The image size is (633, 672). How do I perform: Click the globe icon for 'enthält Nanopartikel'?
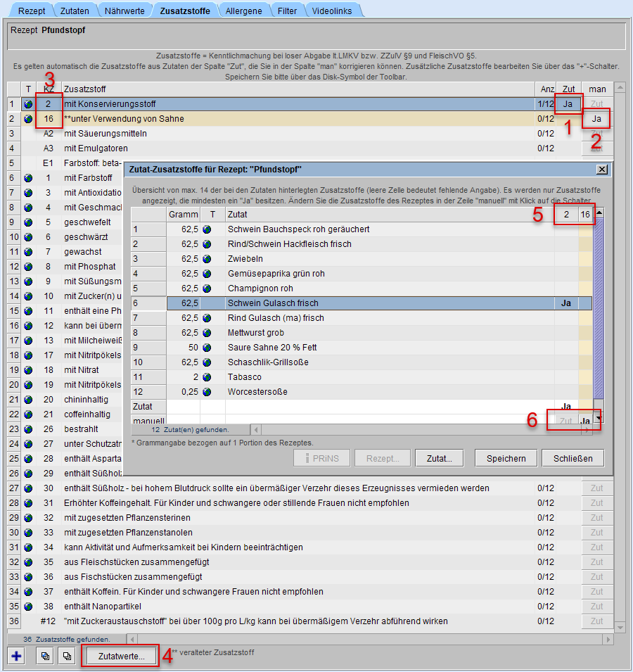click(28, 607)
